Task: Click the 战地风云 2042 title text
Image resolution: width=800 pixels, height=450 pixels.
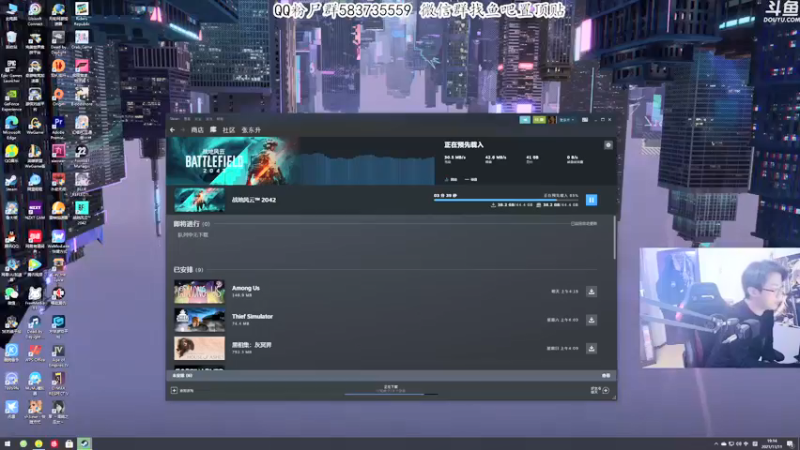Action: [254, 200]
